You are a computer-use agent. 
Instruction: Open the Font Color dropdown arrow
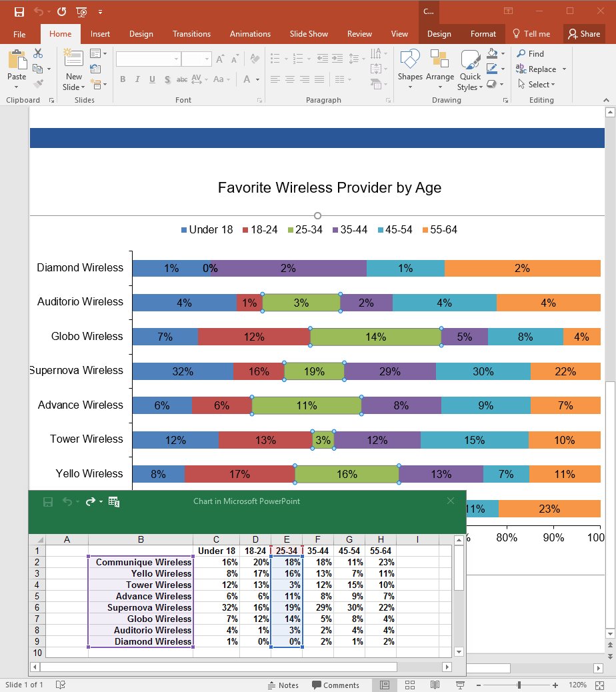(258, 80)
